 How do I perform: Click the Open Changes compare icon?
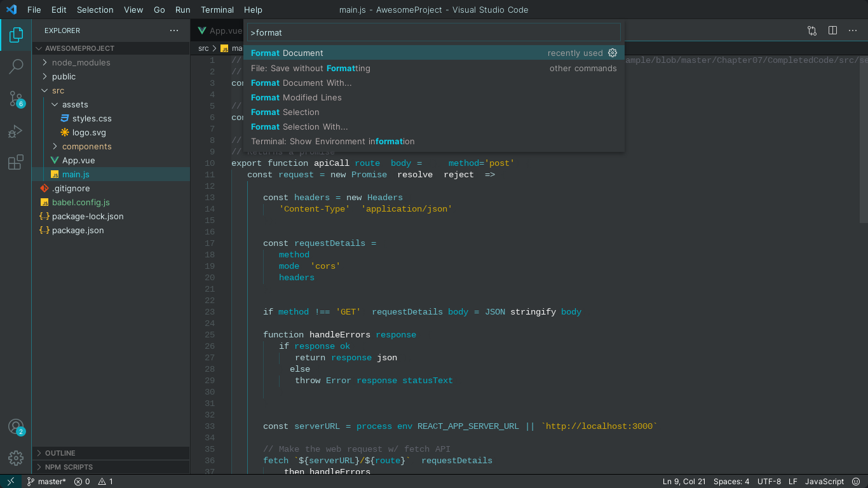pos(812,30)
